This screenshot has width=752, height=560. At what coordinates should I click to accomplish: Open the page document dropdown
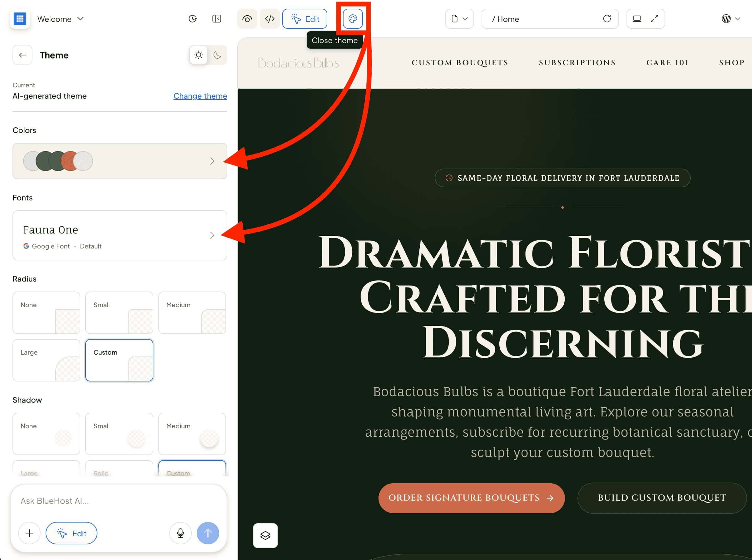click(x=459, y=19)
